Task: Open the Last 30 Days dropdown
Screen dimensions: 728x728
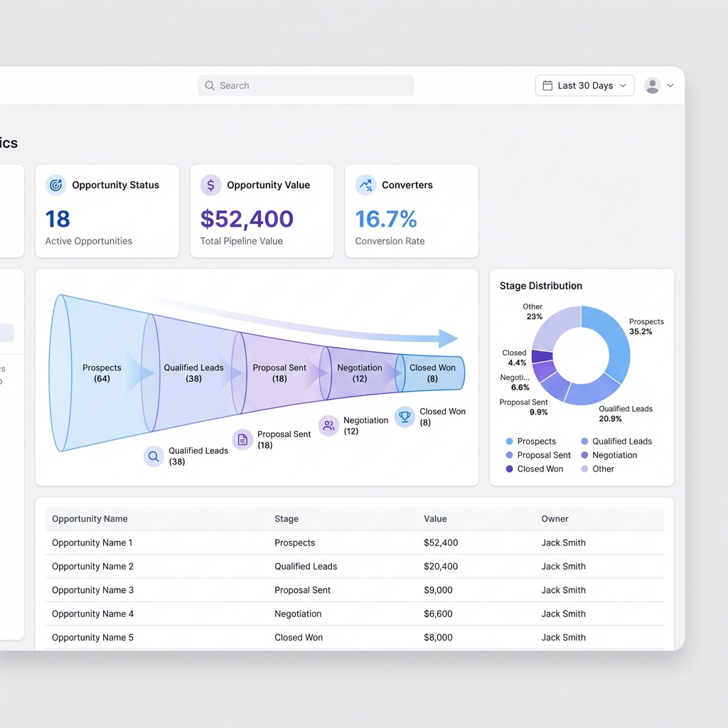Action: click(x=584, y=85)
